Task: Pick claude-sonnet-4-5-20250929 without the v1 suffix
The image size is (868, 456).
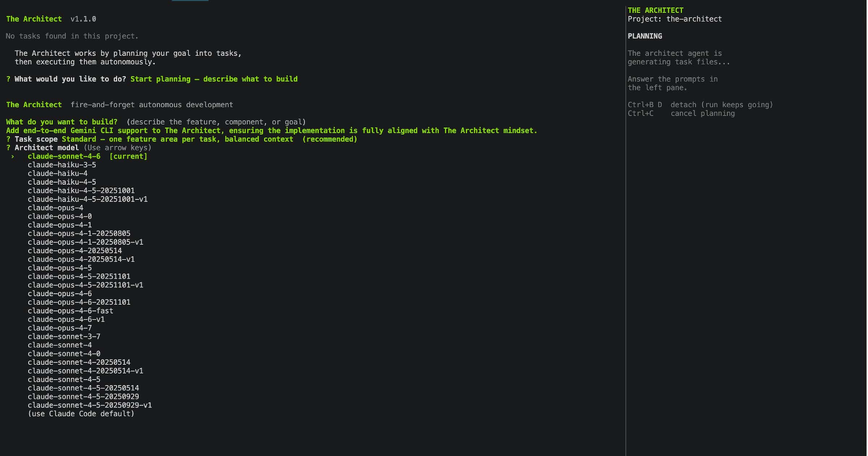Action: [x=83, y=397]
